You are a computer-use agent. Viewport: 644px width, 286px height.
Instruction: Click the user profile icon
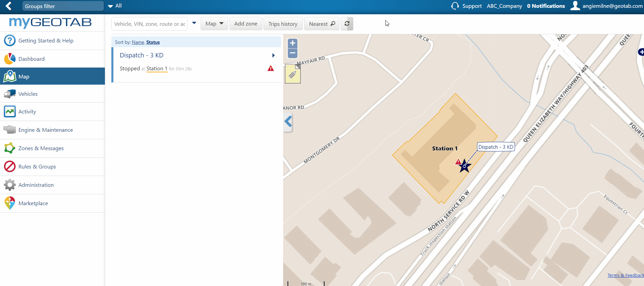pos(575,6)
